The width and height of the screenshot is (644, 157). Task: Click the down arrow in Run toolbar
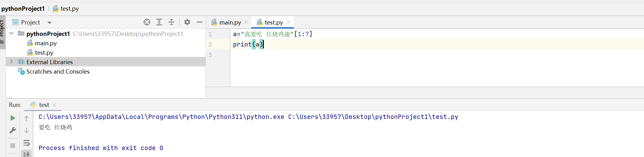[26, 131]
